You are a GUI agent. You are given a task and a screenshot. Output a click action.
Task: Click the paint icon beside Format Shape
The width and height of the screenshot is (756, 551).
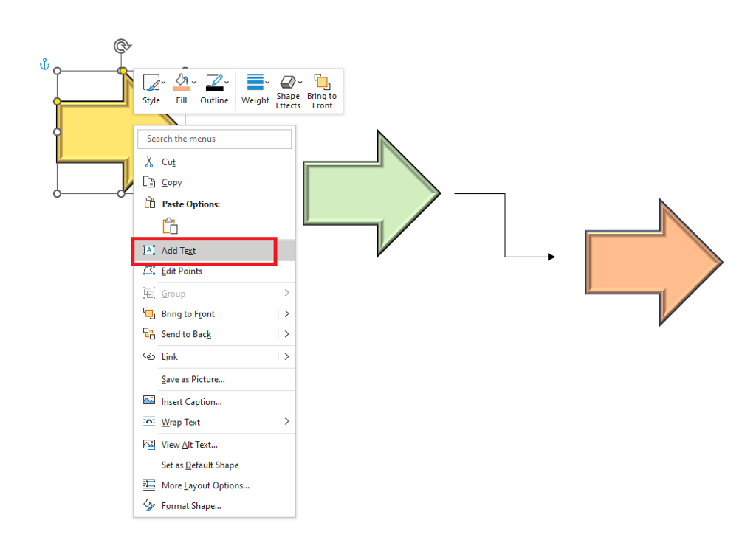(x=149, y=505)
